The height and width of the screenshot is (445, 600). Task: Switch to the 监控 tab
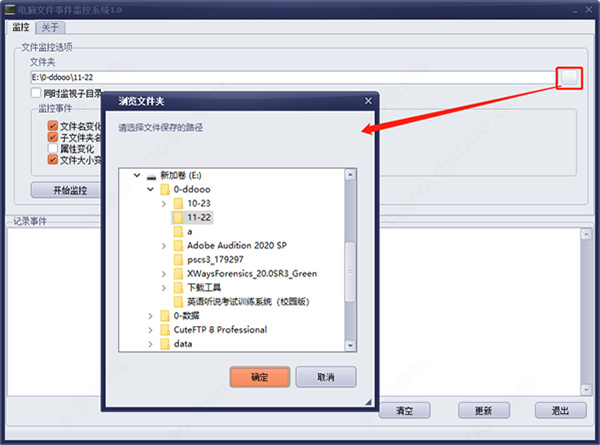pos(21,27)
